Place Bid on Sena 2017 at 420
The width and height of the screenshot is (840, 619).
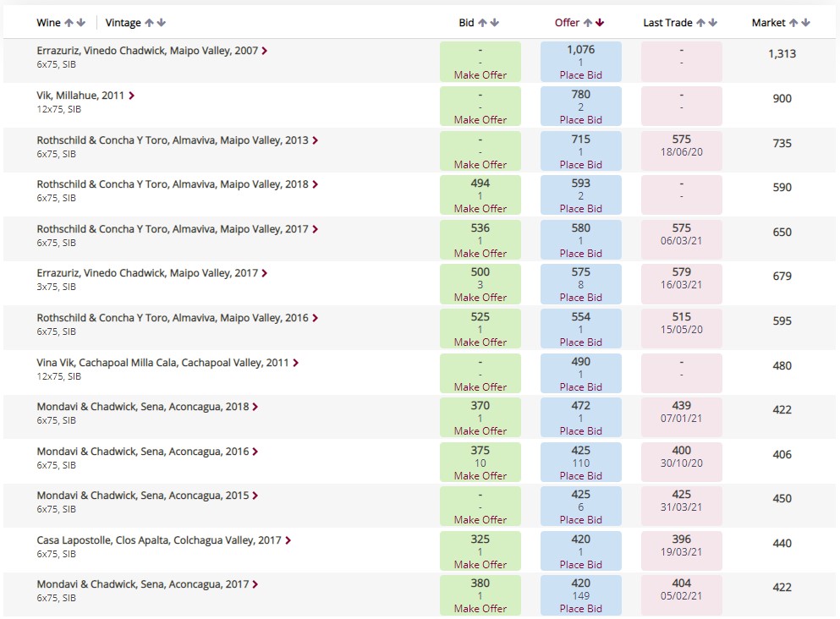pos(580,608)
